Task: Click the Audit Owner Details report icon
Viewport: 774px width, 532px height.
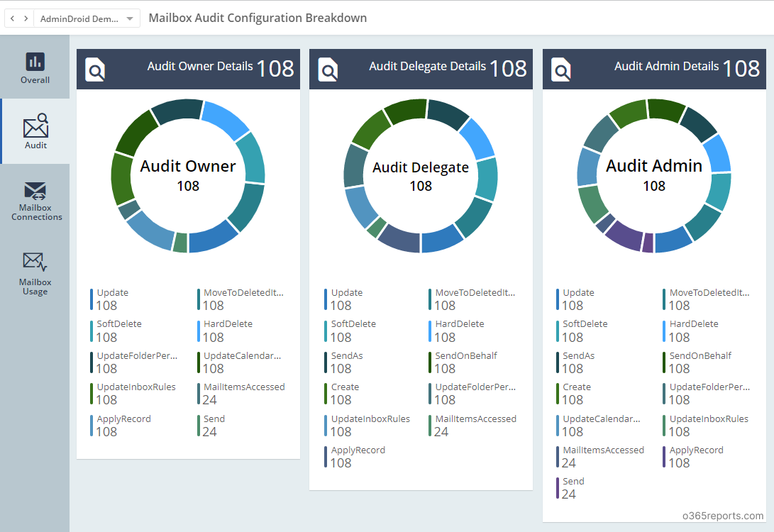Action: pos(95,70)
